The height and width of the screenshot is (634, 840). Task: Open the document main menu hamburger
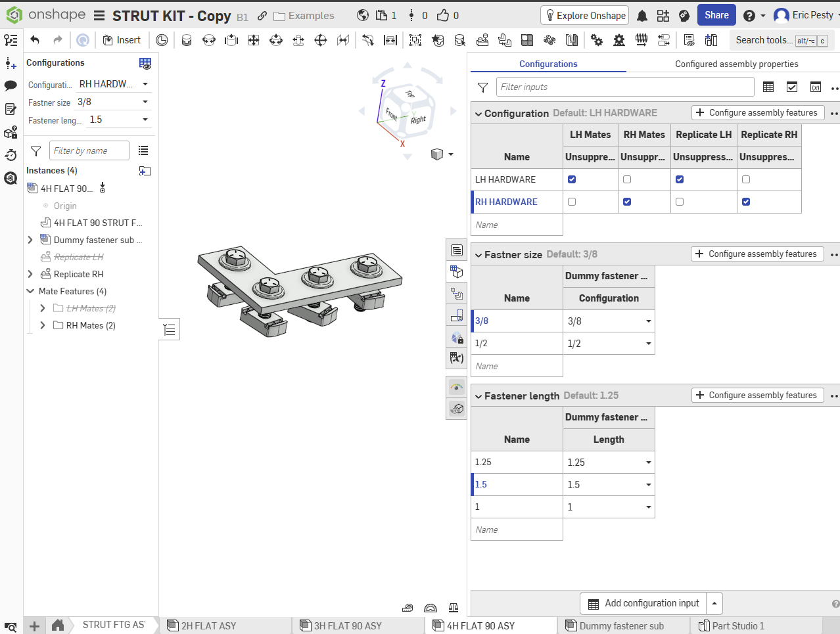[x=99, y=16]
